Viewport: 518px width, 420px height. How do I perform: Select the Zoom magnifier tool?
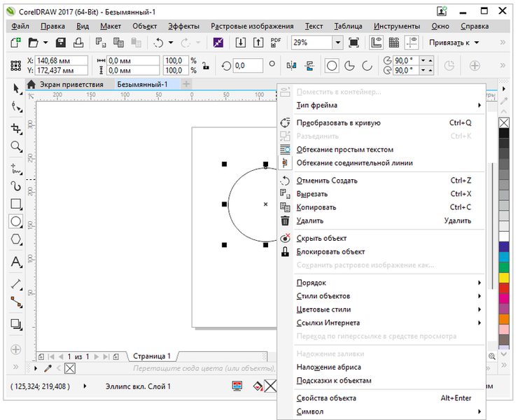[16, 146]
